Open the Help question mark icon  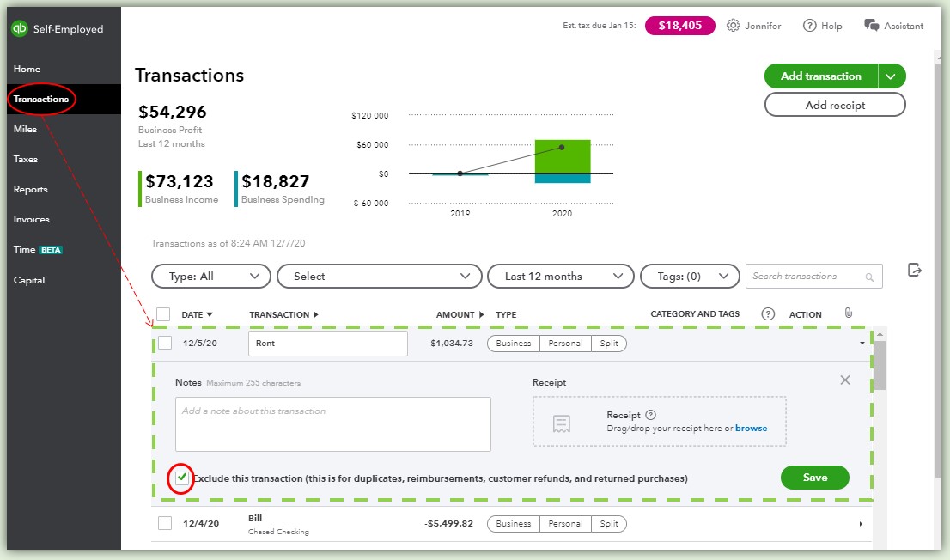point(809,26)
